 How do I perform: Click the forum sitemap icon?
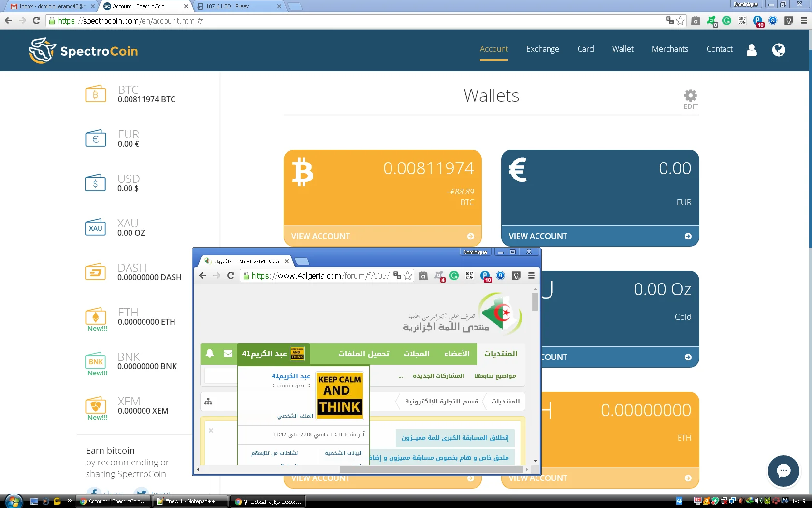point(208,402)
